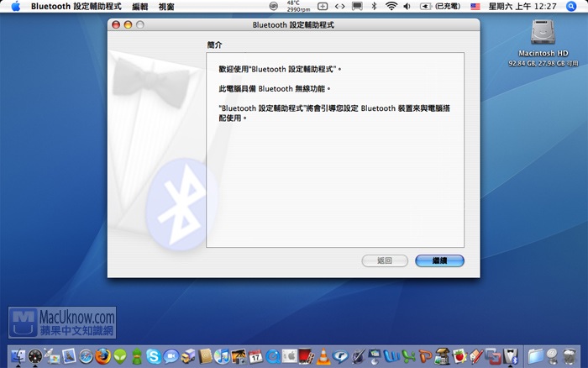This screenshot has height=368, width=588.
Task: Open Keynote podium icon in the Dock
Action: tap(375, 356)
